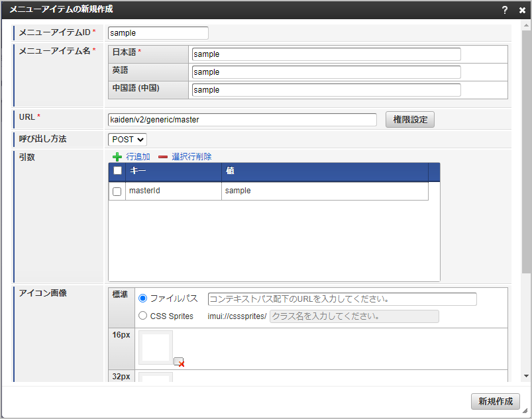
Task: Open the POST call method dropdown
Action: [127, 140]
